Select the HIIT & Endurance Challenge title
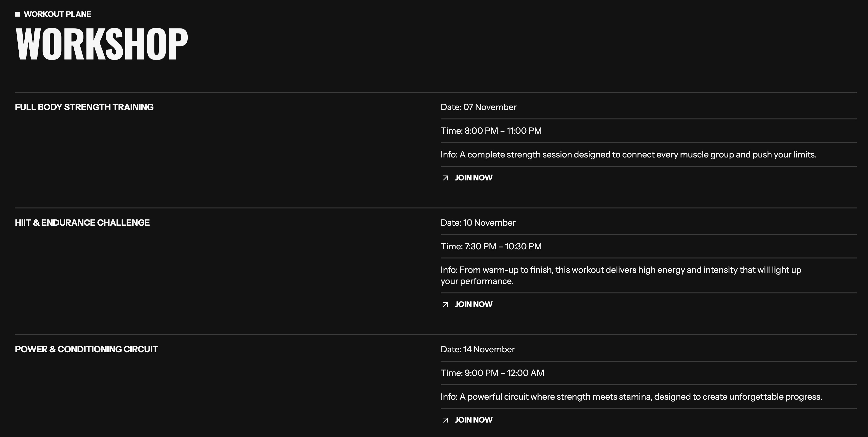This screenshot has width=868, height=437. [82, 223]
